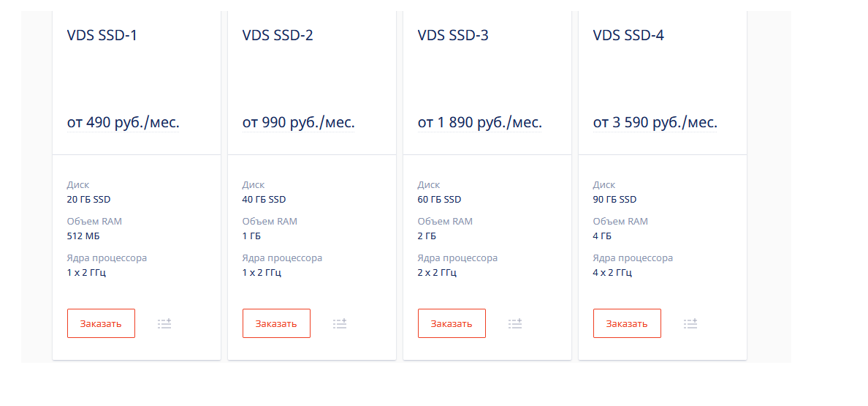Open price options for 990 руб./мес.
This screenshot has width=868, height=406.
[298, 122]
